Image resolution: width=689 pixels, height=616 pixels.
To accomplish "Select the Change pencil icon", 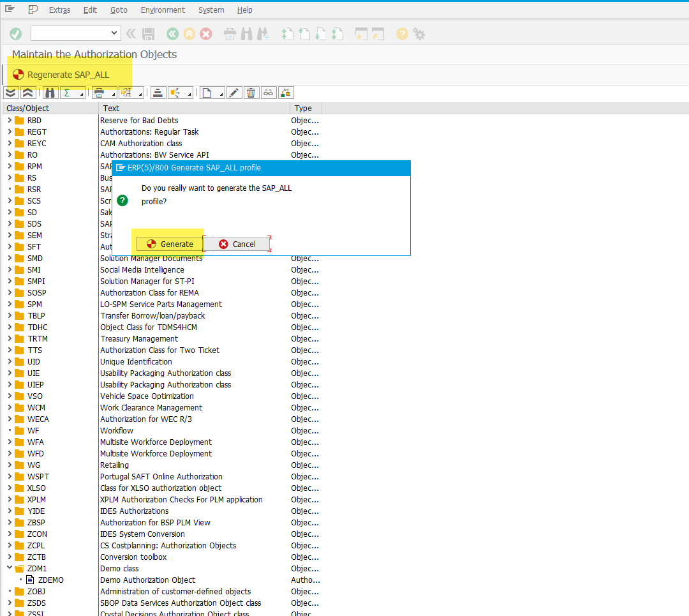I will [x=233, y=93].
